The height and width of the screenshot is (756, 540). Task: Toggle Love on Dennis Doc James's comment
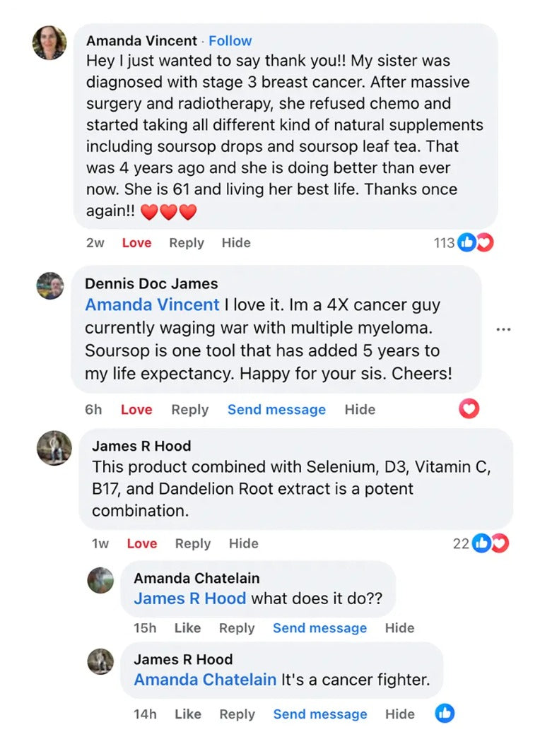136,410
